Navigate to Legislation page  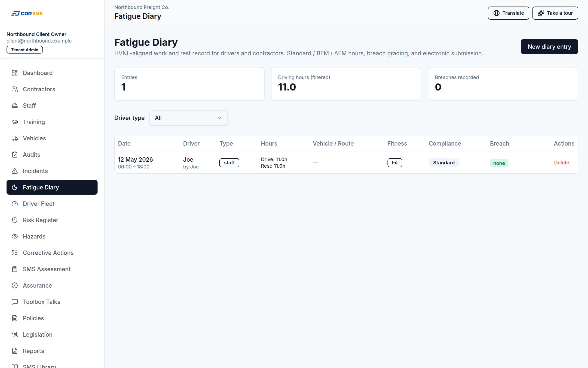pyautogui.click(x=52, y=334)
